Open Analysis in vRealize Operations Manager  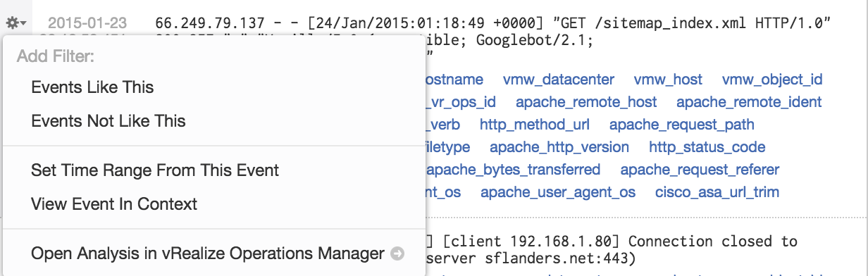(x=208, y=253)
